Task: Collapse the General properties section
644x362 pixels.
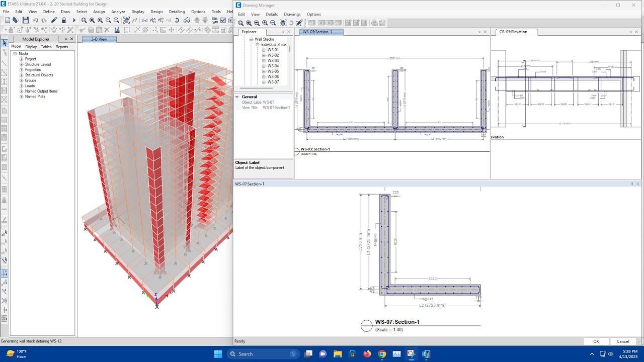Action: click(x=237, y=97)
